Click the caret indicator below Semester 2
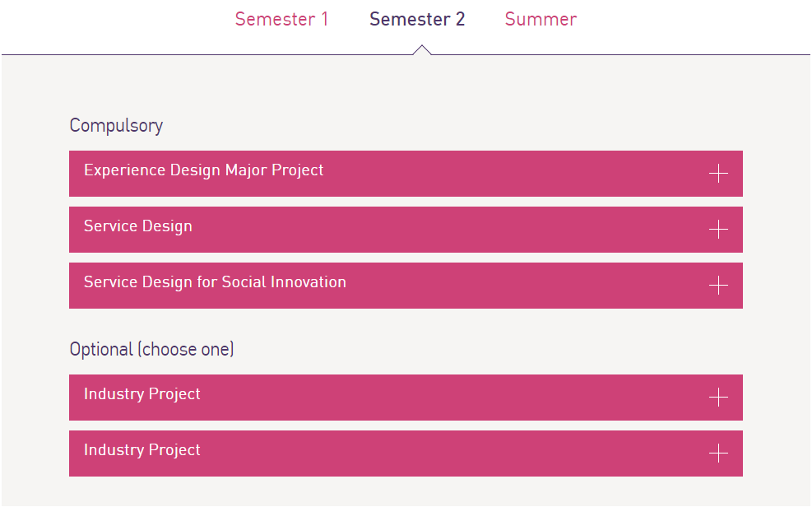 (422, 50)
